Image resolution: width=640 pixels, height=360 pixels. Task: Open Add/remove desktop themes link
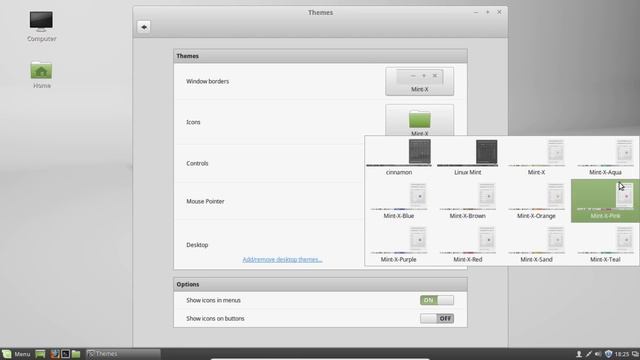pos(282,260)
